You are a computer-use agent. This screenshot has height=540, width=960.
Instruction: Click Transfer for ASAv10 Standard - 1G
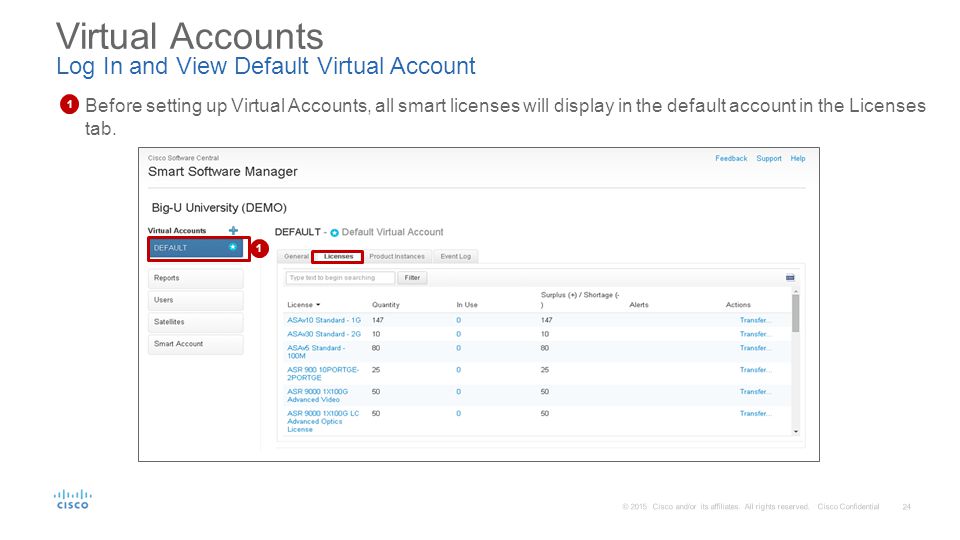pyautogui.click(x=755, y=320)
